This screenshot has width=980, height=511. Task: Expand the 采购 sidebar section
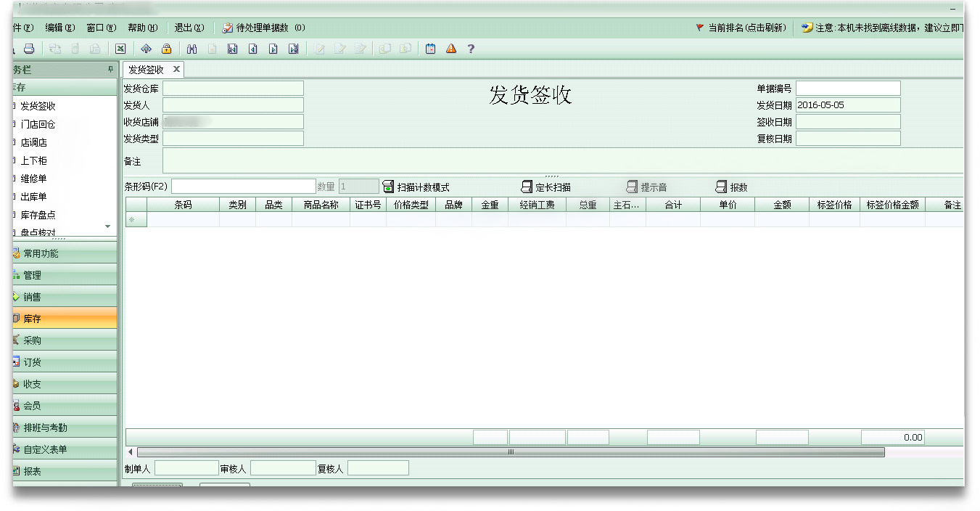[65, 340]
